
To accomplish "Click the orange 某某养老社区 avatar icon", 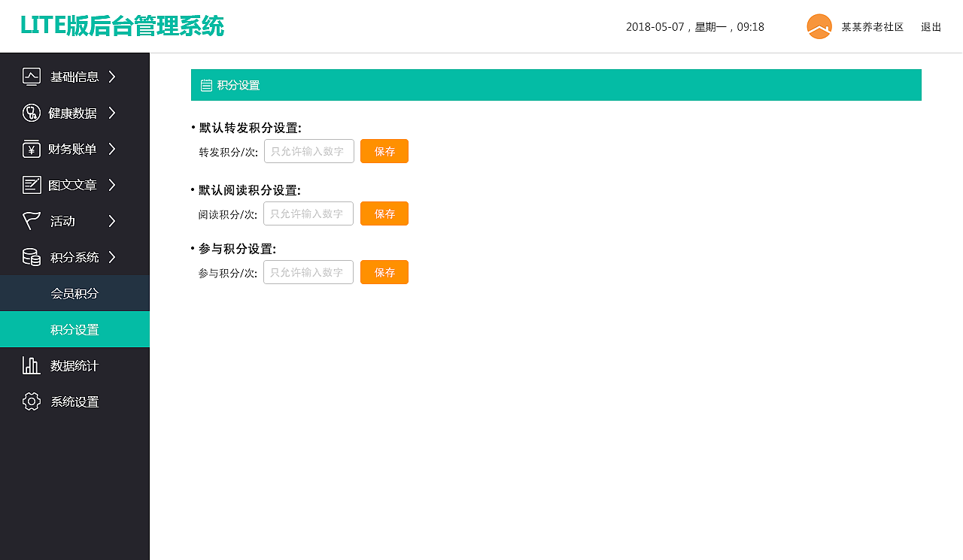I will coord(818,26).
